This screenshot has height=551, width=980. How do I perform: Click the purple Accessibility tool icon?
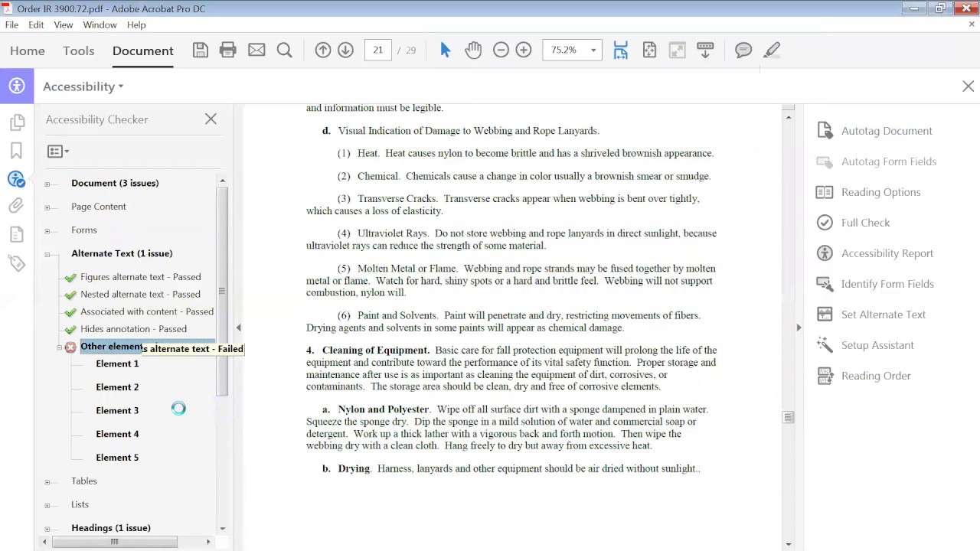pyautogui.click(x=17, y=86)
